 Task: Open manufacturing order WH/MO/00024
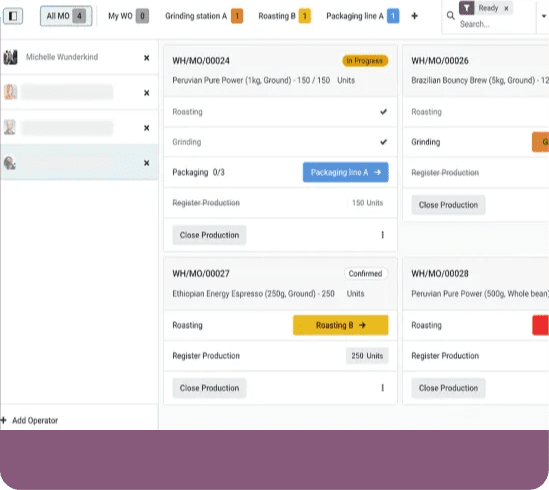201,61
